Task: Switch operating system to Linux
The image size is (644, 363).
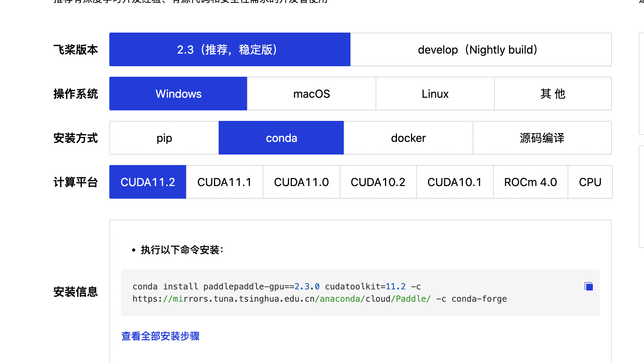Action: pyautogui.click(x=434, y=94)
